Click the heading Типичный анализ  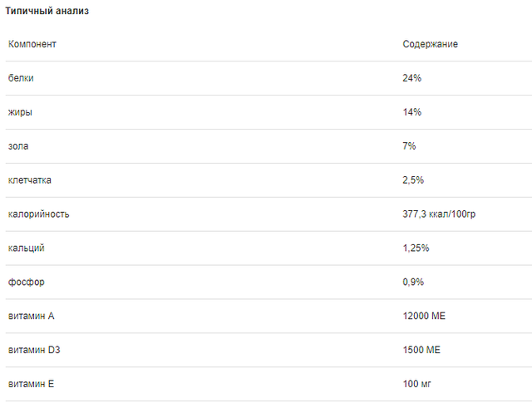point(47,11)
